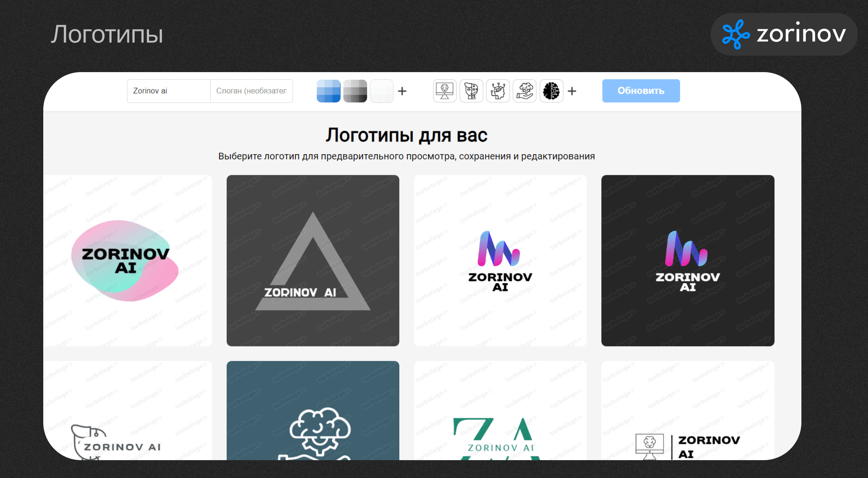Click the brain-on-monitor icon filter
Screen dimensions: 868x478
(445, 91)
